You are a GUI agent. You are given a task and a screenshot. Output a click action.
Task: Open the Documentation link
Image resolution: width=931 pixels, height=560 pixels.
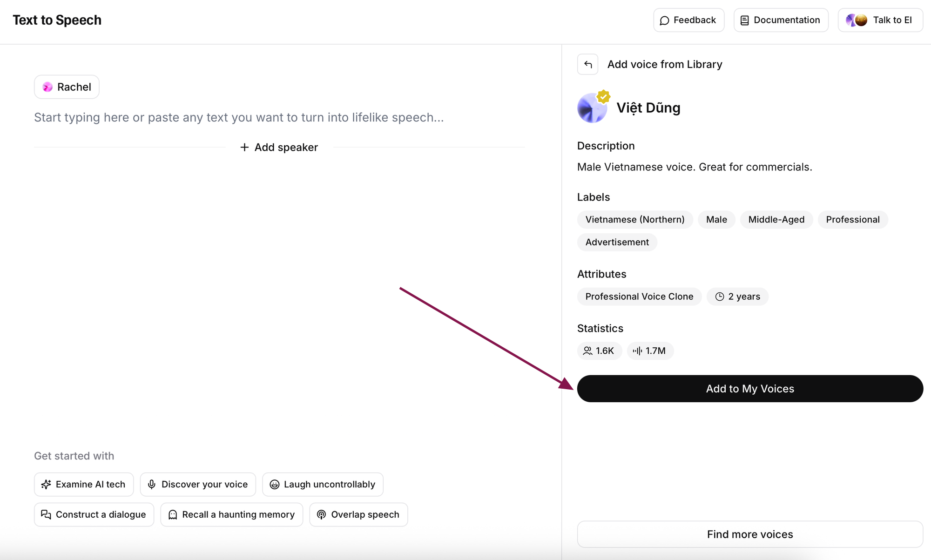tap(781, 20)
